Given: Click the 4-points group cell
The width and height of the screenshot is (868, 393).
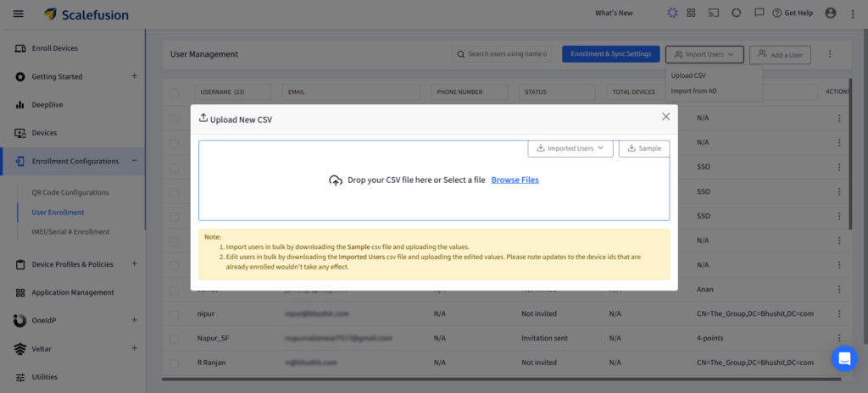Looking at the screenshot, I should [x=710, y=338].
